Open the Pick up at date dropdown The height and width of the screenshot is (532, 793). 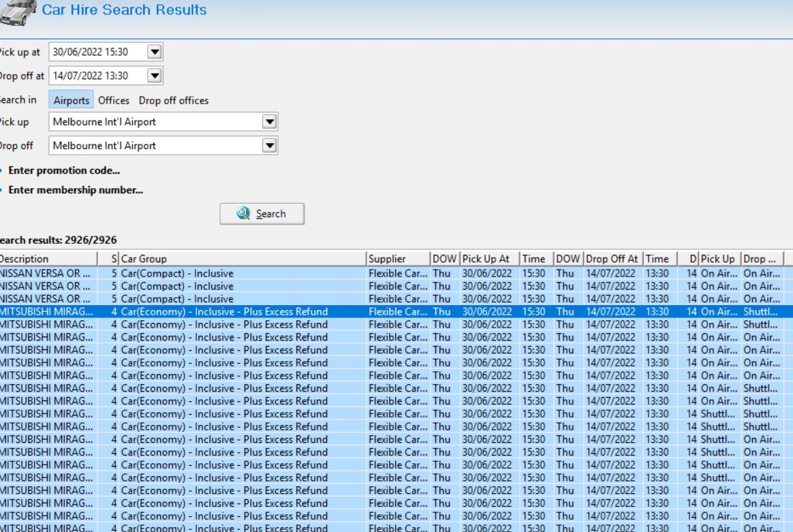[155, 52]
